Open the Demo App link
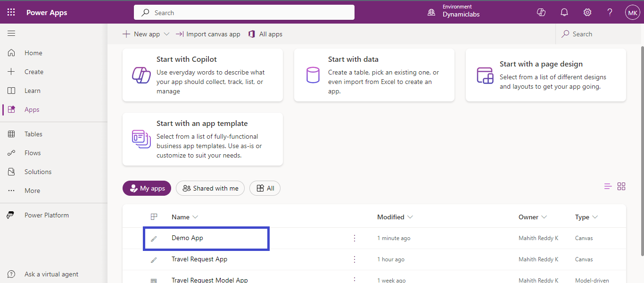The width and height of the screenshot is (644, 283). pyautogui.click(x=187, y=238)
